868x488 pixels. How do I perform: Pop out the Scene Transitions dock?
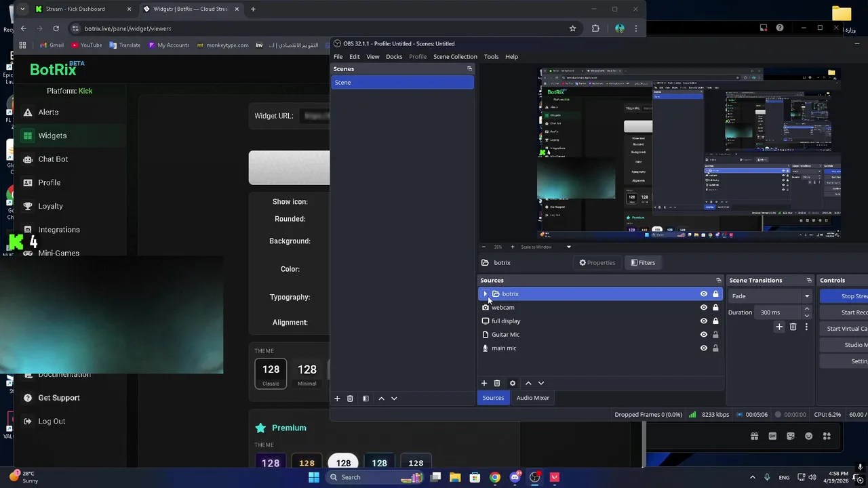(x=809, y=280)
